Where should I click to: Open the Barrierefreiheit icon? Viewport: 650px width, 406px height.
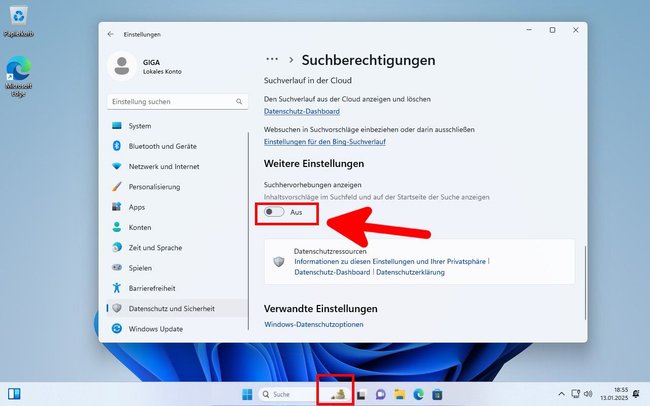(x=117, y=288)
